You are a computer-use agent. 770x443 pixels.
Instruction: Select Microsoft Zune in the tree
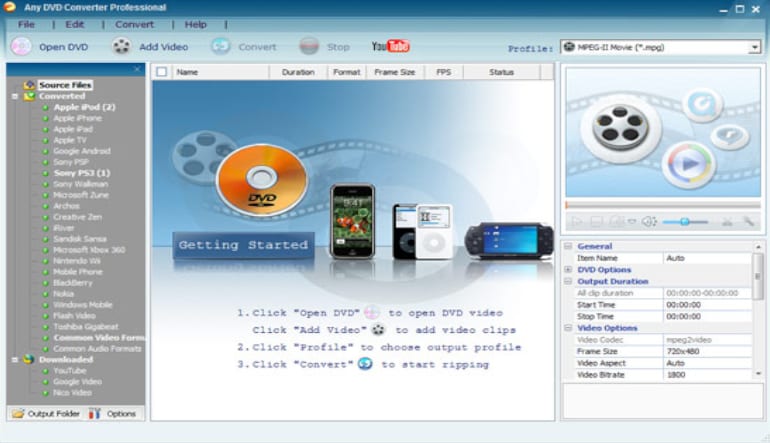(x=81, y=195)
